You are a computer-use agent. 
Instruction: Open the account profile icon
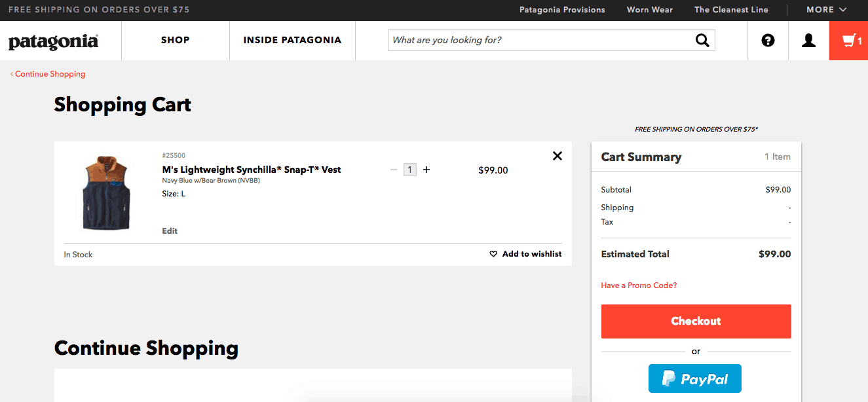pos(808,41)
